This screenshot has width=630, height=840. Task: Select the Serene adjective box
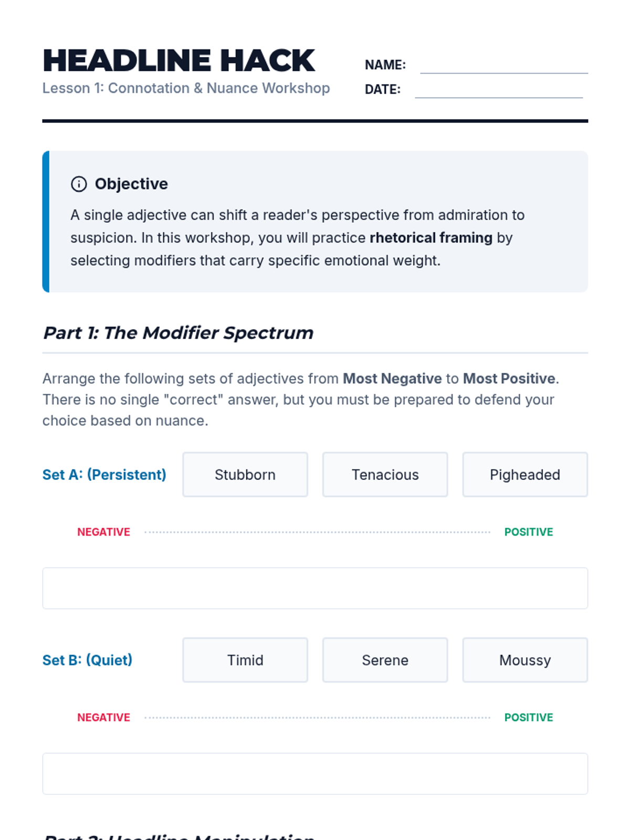pyautogui.click(x=385, y=660)
